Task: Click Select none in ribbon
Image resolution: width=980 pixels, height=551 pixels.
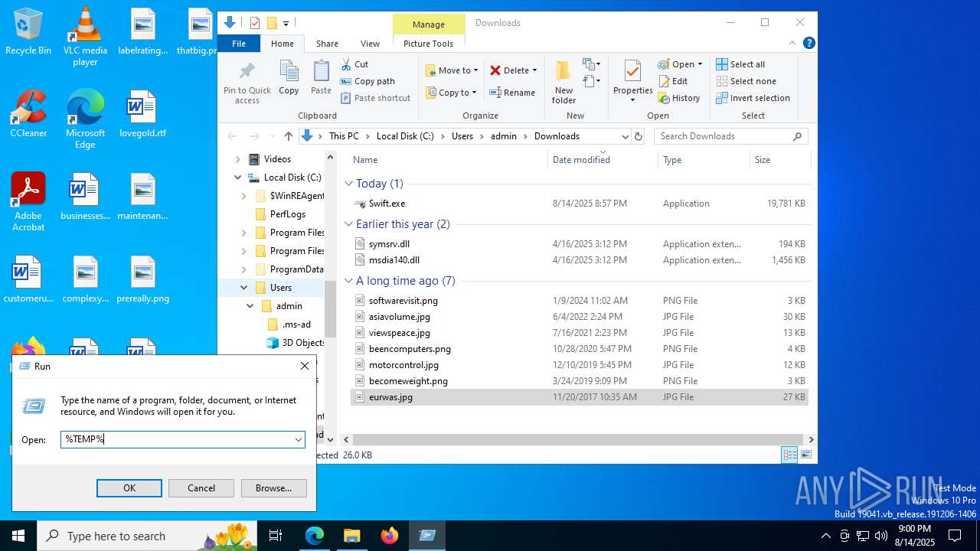Action: coord(746,81)
